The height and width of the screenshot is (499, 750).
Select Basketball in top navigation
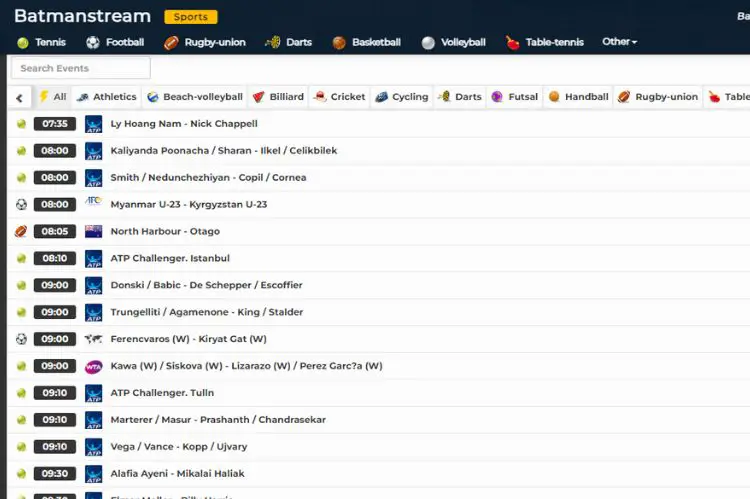366,43
